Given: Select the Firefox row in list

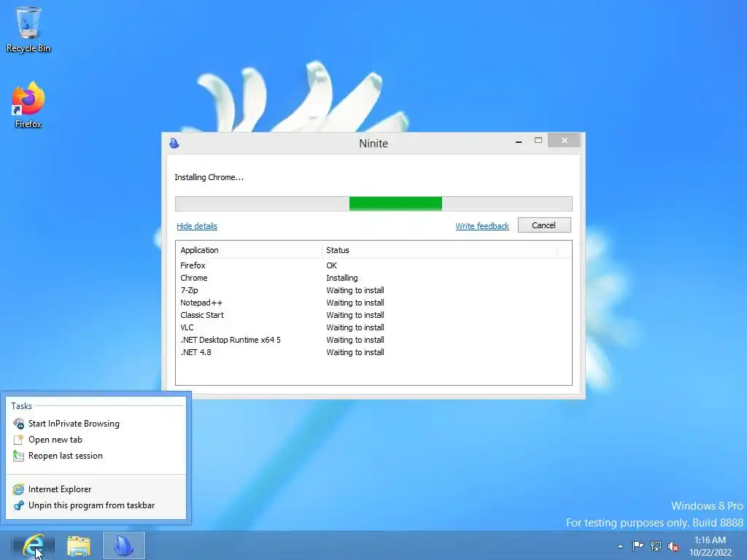Looking at the screenshot, I should pos(373,265).
